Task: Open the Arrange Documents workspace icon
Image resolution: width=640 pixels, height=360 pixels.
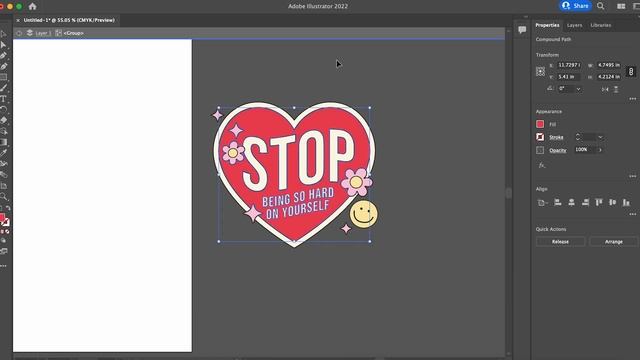Action: point(621,6)
